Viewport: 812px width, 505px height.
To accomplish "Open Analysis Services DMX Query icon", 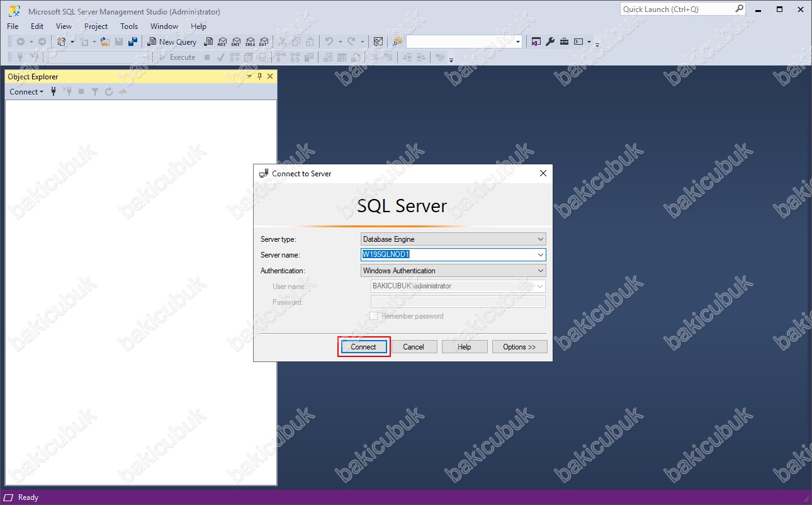I will click(236, 42).
